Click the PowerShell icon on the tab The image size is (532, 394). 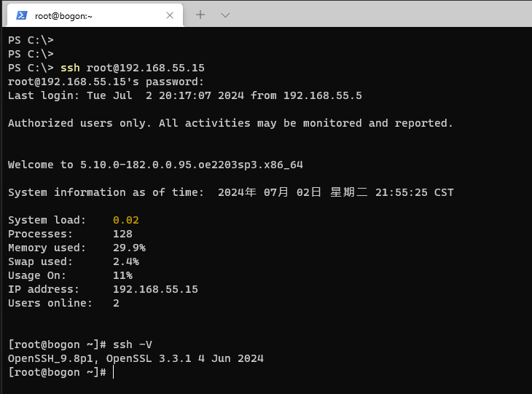coord(22,15)
